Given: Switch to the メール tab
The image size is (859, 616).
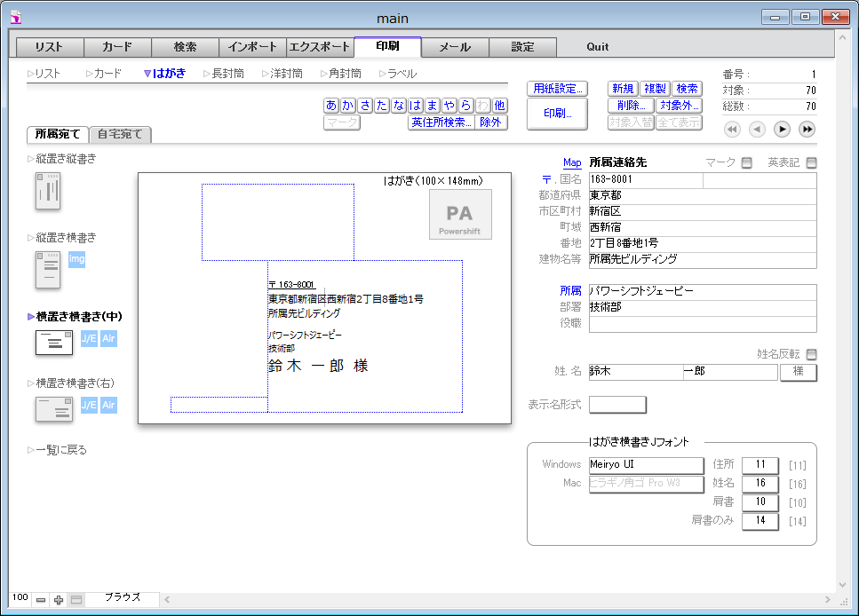Looking at the screenshot, I should click(x=455, y=47).
